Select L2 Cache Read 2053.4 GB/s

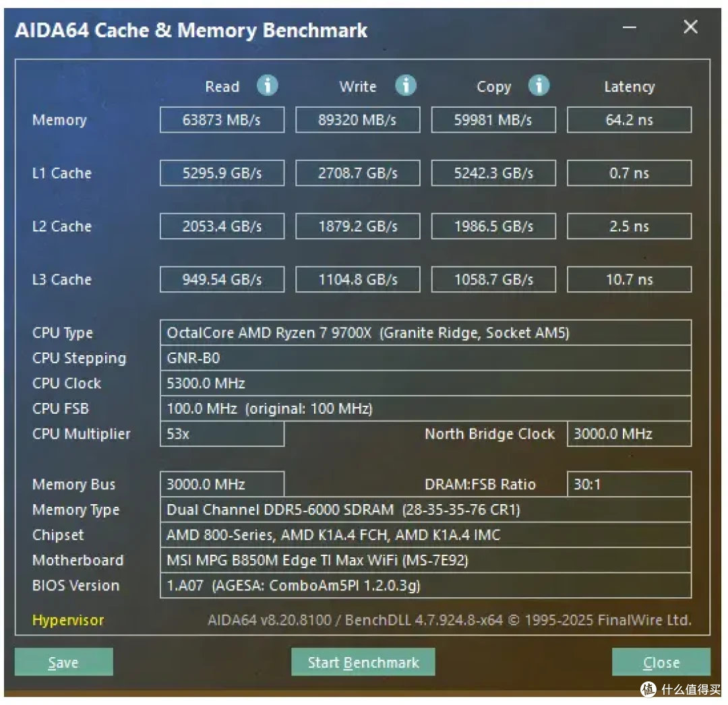[x=222, y=226]
